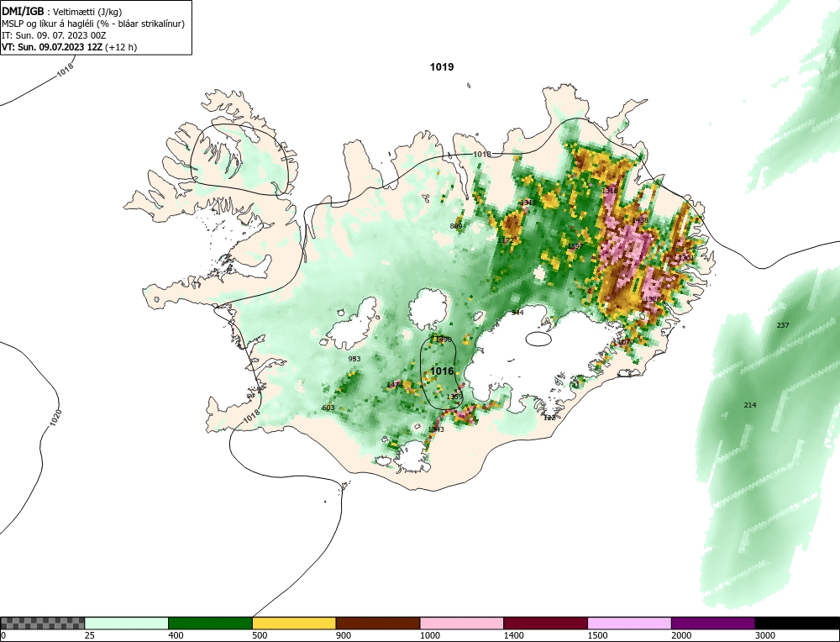The image size is (840, 642).
Task: Click the gray checkered 0–25 legend swatch
Action: [x=42, y=623]
